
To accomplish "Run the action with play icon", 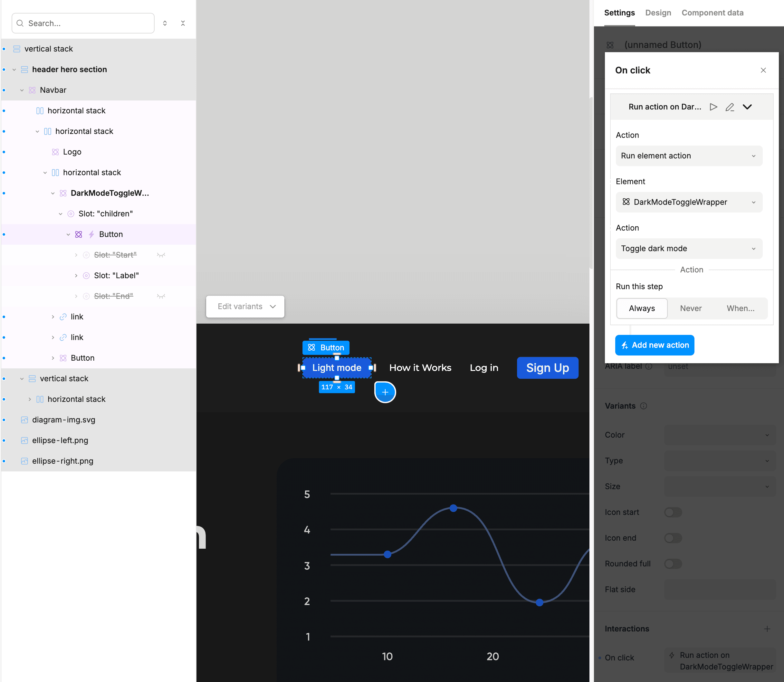I will [x=713, y=107].
